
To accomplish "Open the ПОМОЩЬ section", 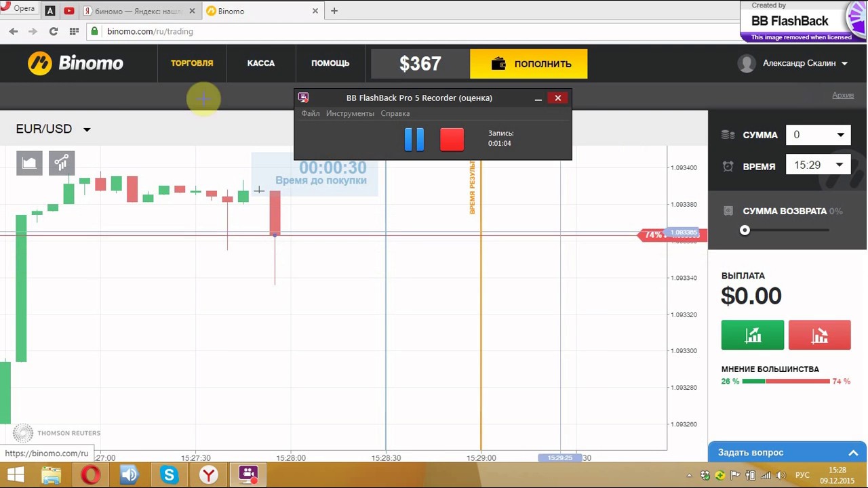I will point(330,63).
